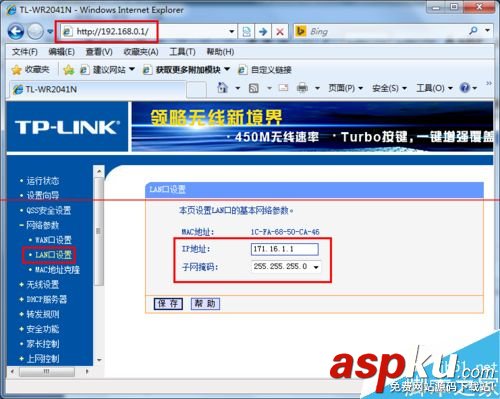Click the Home icon in the command bar
This screenshot has height=399, width=500.
coord(222,88)
